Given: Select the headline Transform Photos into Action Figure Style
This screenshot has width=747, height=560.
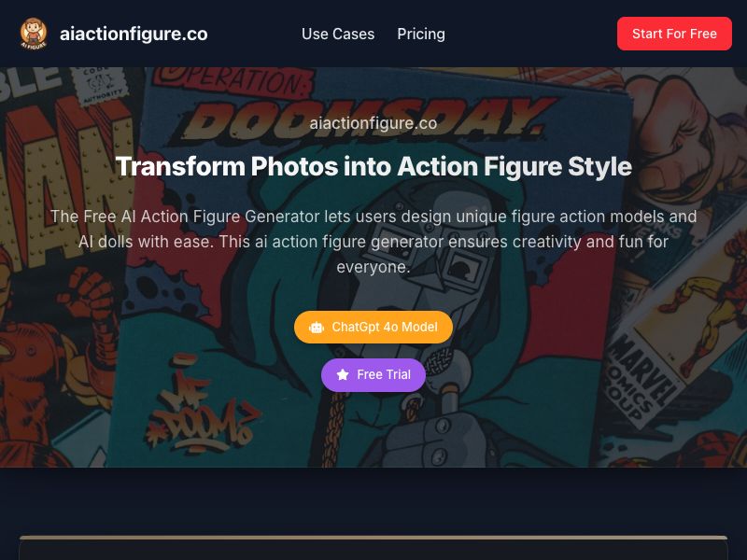Looking at the screenshot, I should click(373, 166).
